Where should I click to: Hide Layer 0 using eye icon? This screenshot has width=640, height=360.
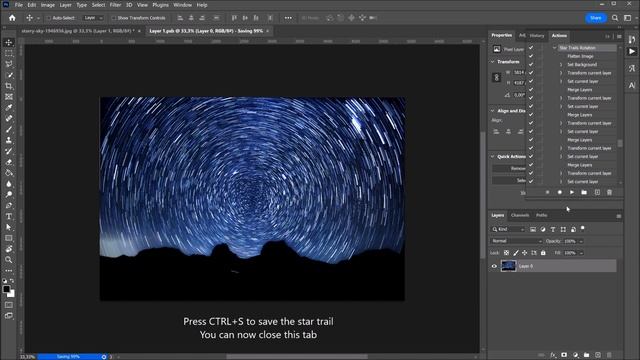pyautogui.click(x=494, y=266)
